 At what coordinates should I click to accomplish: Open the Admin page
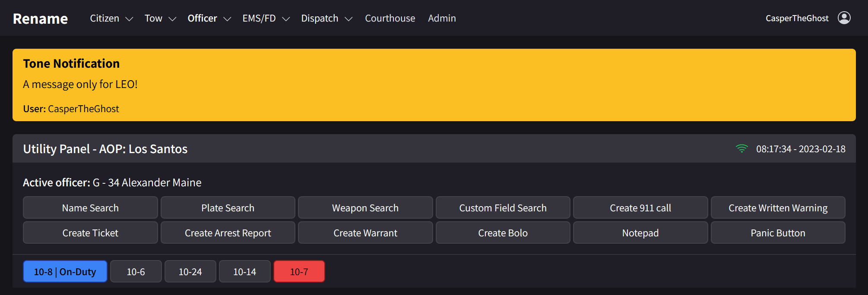442,19
